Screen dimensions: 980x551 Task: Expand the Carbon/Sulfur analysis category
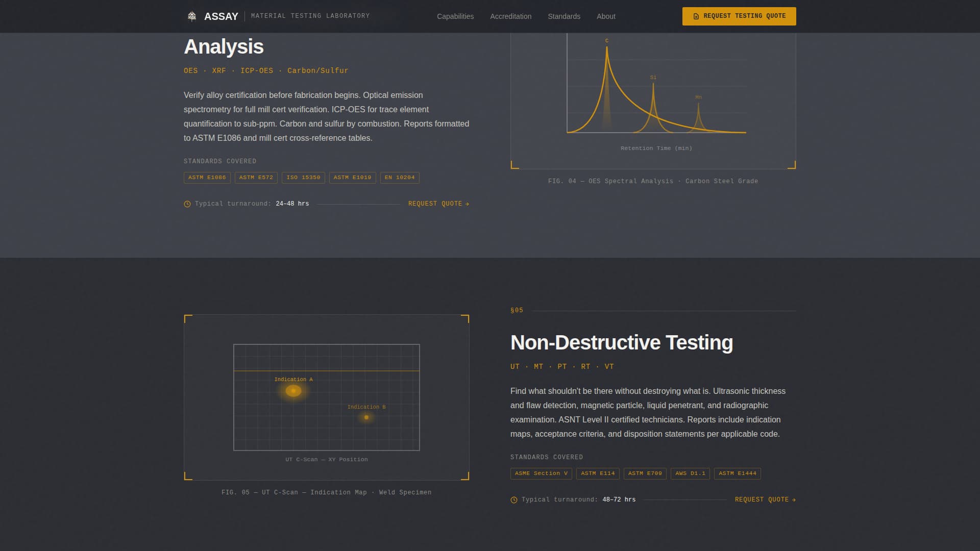tap(317, 70)
